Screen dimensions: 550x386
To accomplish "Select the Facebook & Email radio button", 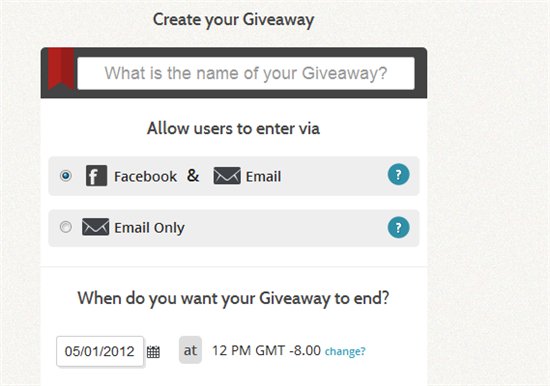I will point(66,175).
